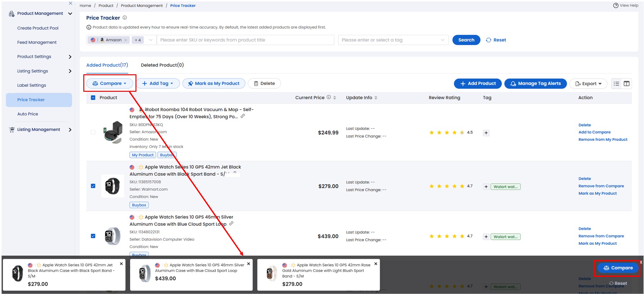Close the compare bar with X
This screenshot has width=644, height=294.
click(x=641, y=262)
